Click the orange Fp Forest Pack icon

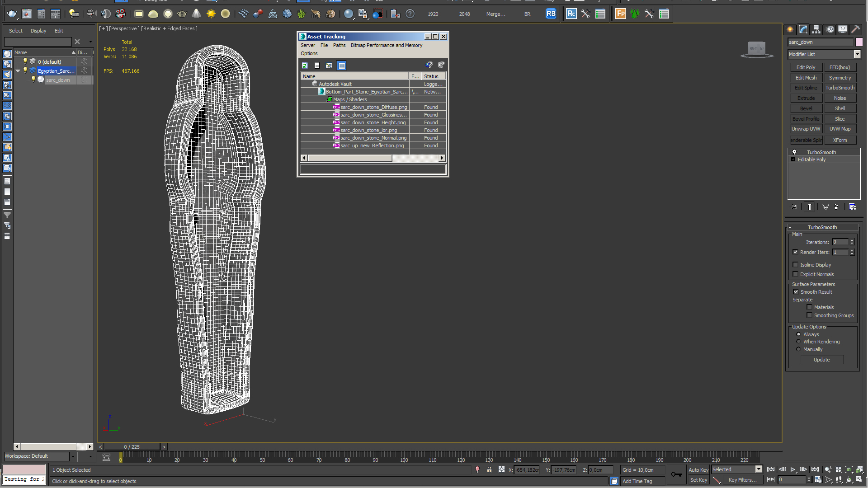(x=621, y=14)
